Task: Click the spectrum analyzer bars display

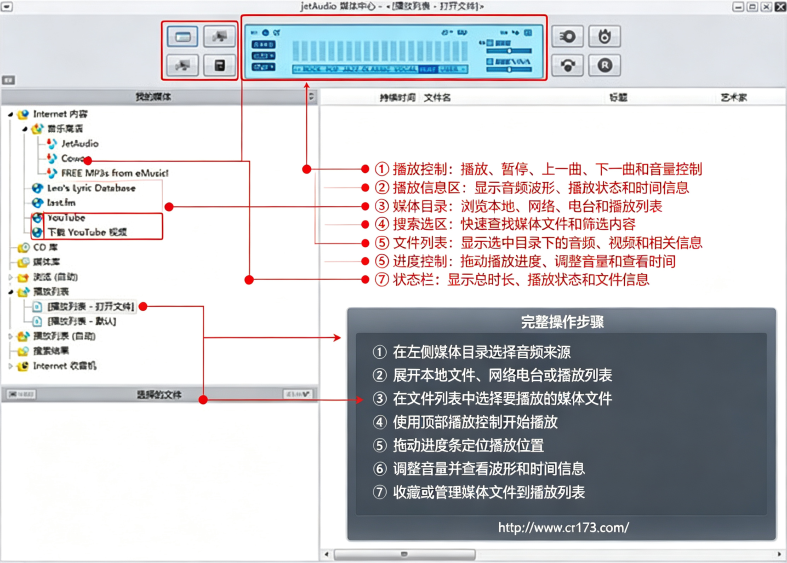Action: [380, 51]
